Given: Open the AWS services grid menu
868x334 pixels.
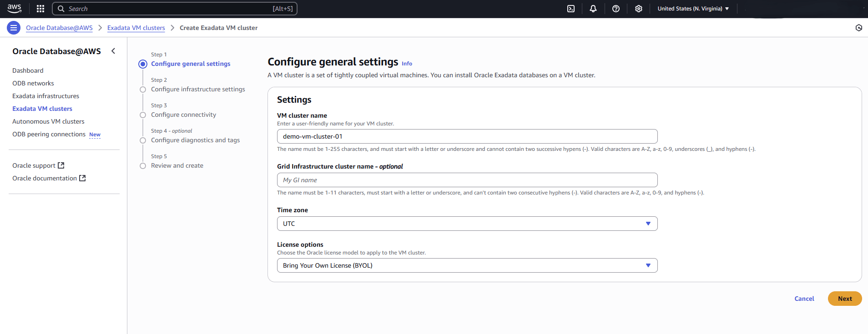Looking at the screenshot, I should (40, 9).
